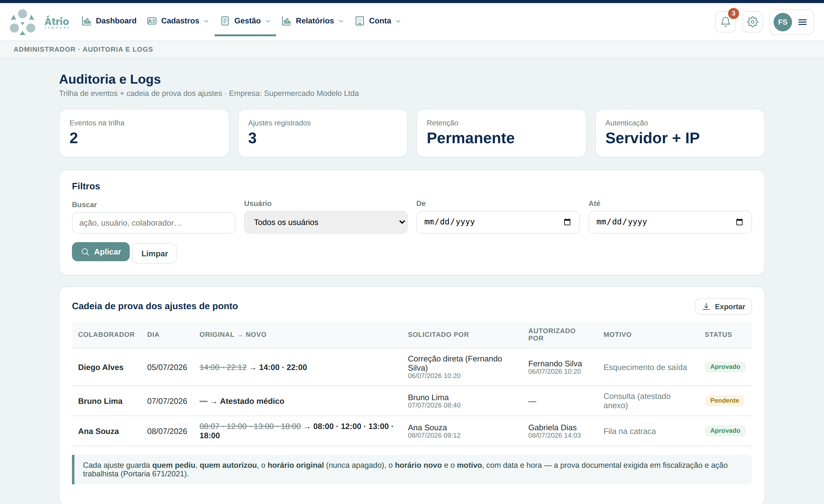Click the Auditoria e Logs breadcrumb
Viewport: 824px width, 504px height.
pyautogui.click(x=118, y=49)
